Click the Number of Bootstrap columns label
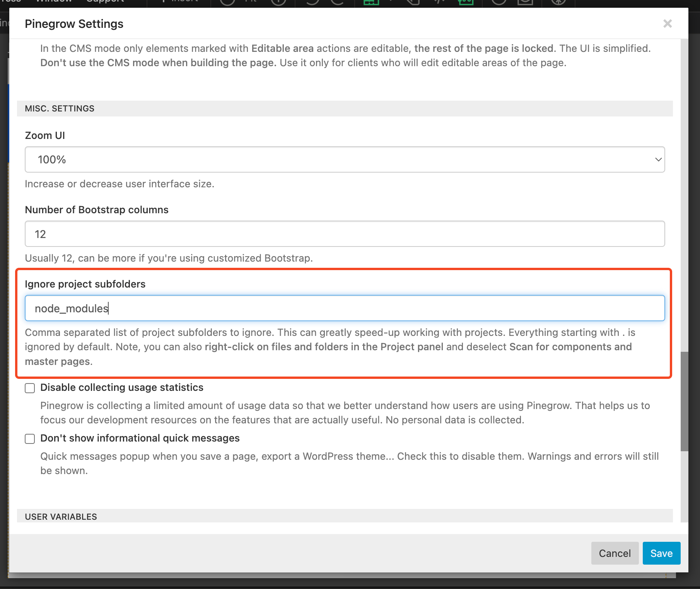The image size is (700, 589). click(x=97, y=210)
